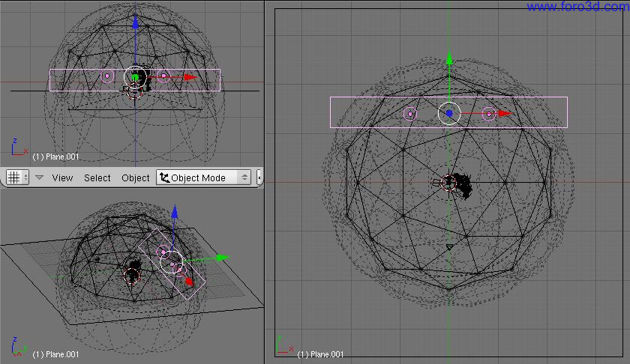Click the green Y-axis arrow in the top view
630x364 pixels.
tap(449, 59)
